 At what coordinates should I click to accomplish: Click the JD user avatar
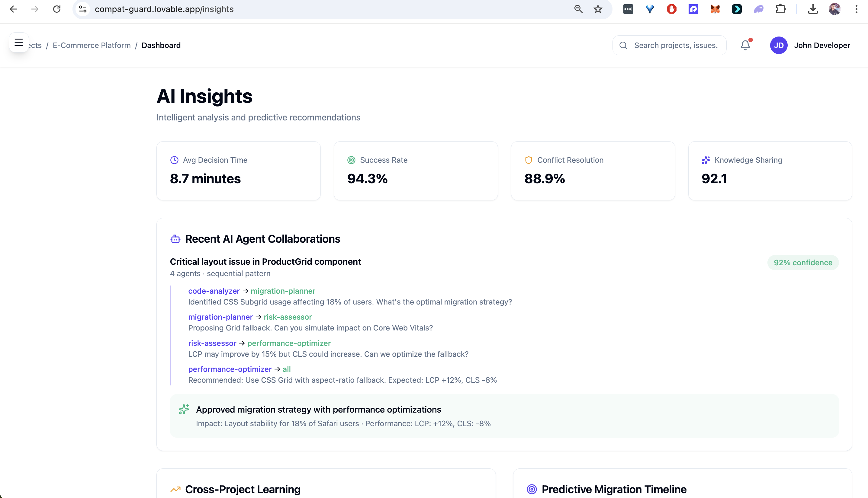(779, 46)
